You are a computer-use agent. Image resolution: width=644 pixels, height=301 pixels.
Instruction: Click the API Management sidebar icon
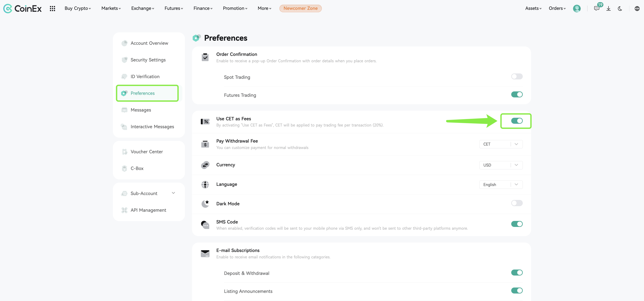coord(124,210)
